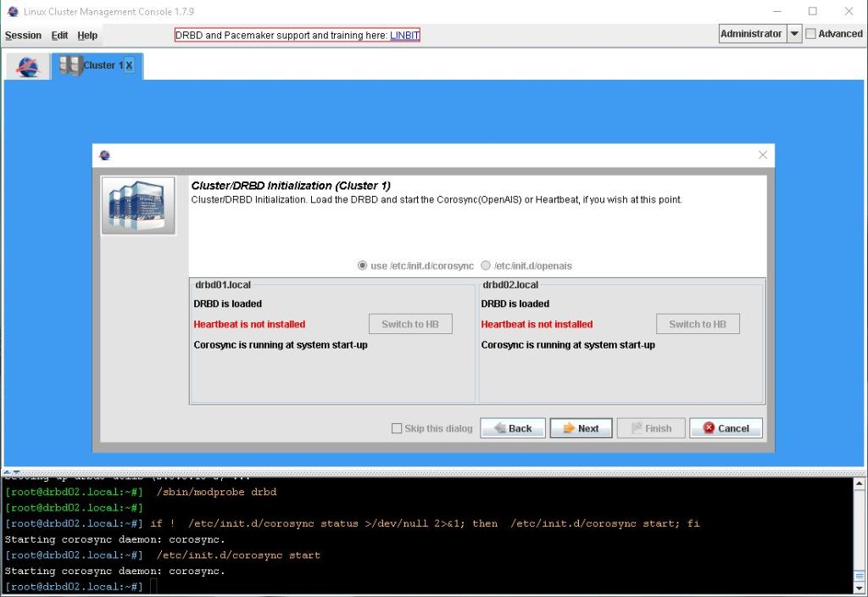This screenshot has height=597, width=868.
Task: Click the cluster servers wizard image
Action: 138,205
